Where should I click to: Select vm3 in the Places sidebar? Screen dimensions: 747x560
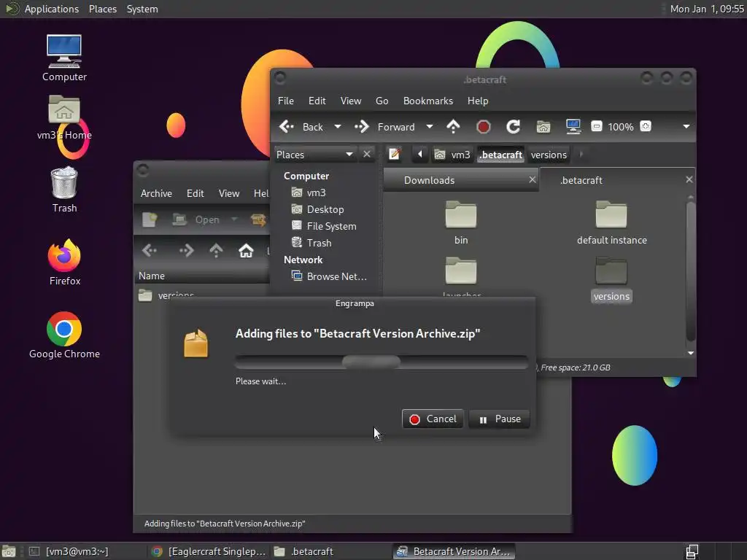tap(316, 192)
